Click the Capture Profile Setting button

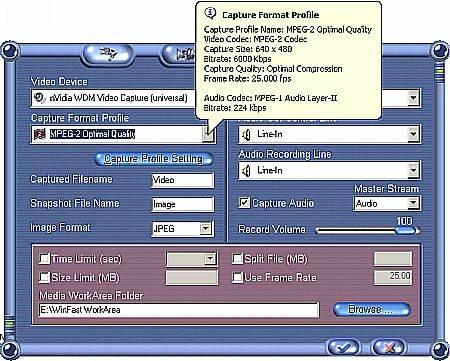click(x=154, y=159)
